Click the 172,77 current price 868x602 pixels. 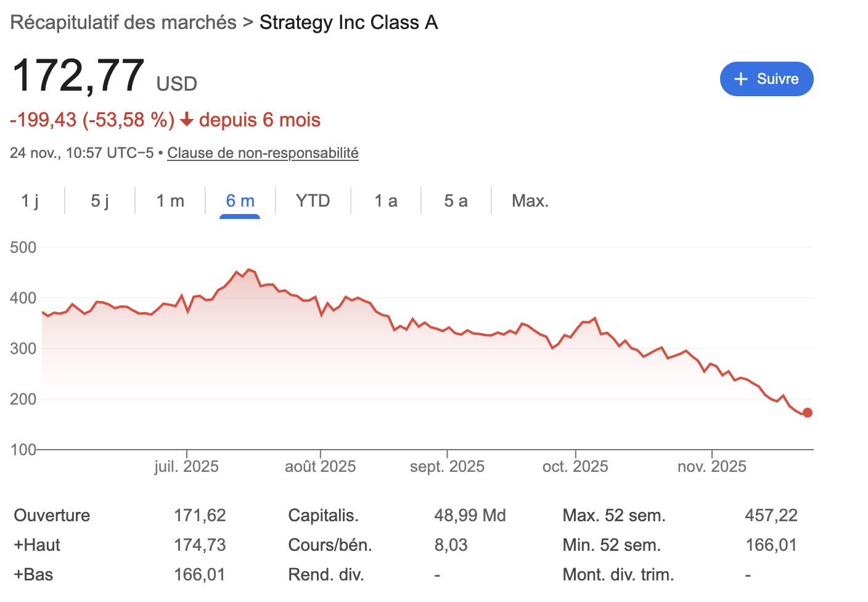(x=78, y=76)
